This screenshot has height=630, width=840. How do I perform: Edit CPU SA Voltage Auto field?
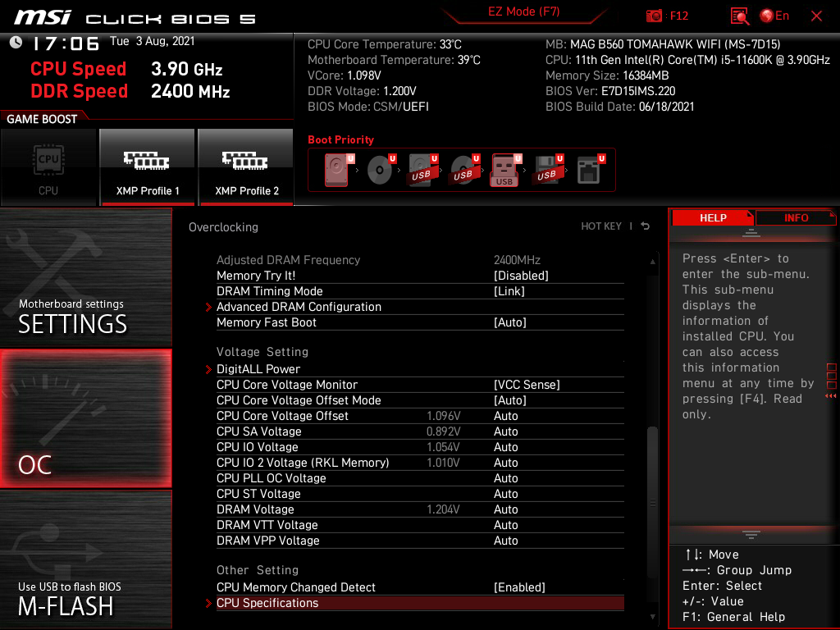(x=505, y=431)
